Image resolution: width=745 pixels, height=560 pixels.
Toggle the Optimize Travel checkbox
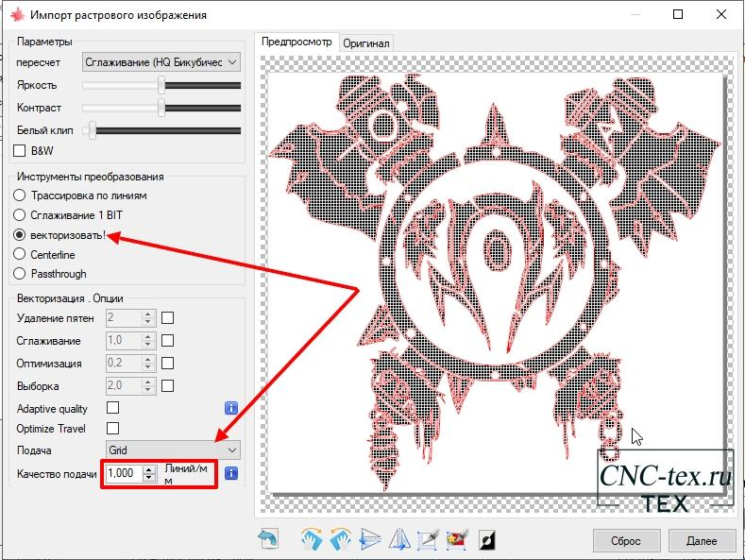point(112,429)
